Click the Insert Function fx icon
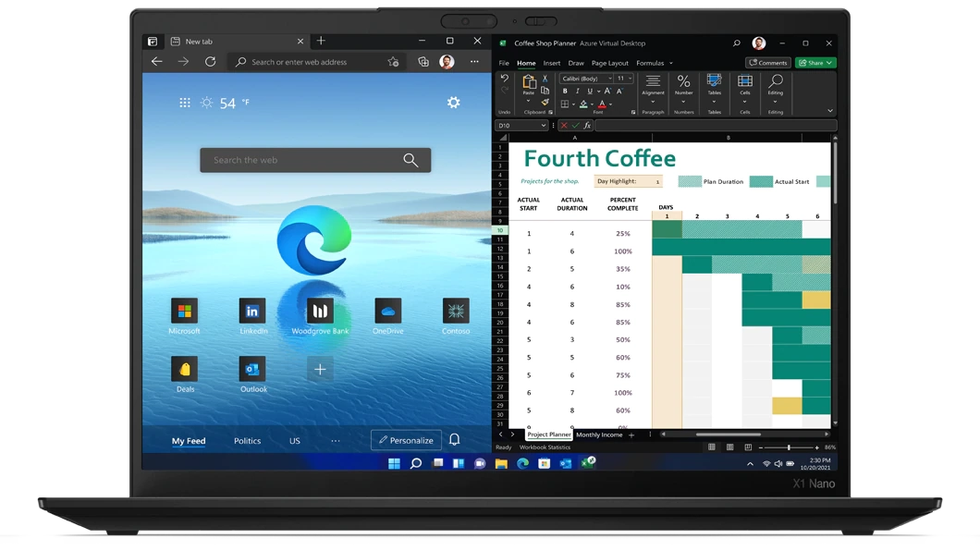Viewport: 980px width, 551px height. (586, 125)
